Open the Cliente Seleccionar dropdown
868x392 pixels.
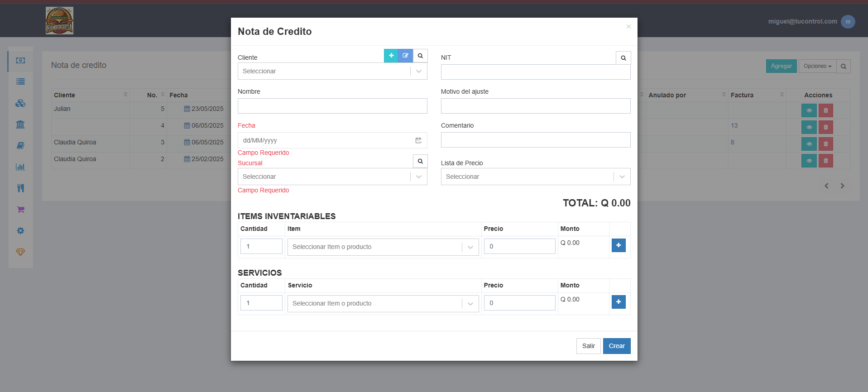332,71
